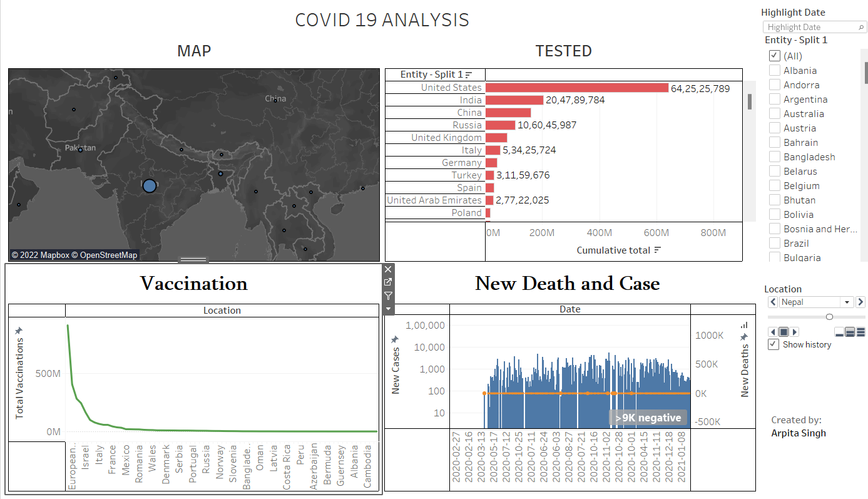The width and height of the screenshot is (868, 499).
Task: Uncheck the (All) entity checkbox
Action: click(x=774, y=56)
